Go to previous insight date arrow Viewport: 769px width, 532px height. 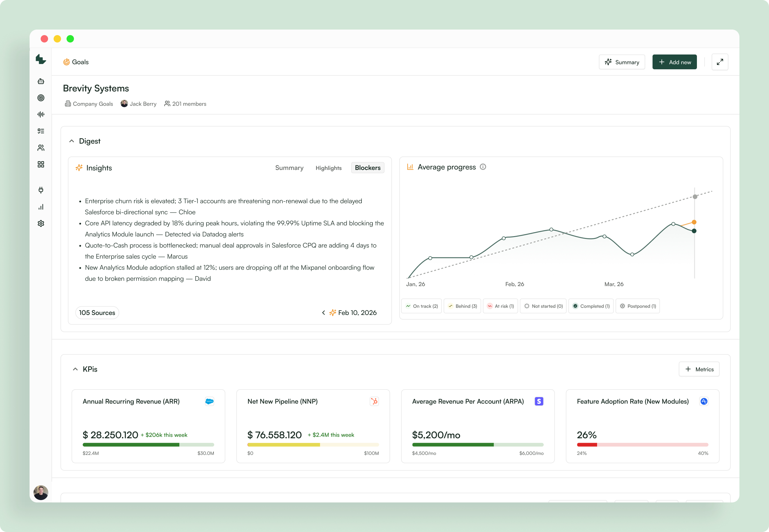(323, 313)
